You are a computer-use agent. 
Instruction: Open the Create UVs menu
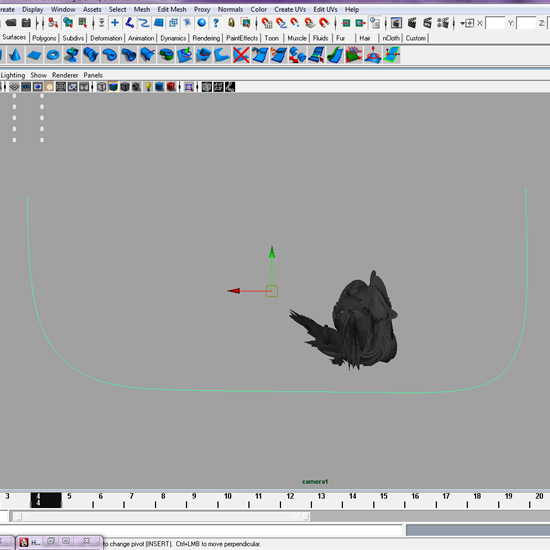(x=290, y=9)
